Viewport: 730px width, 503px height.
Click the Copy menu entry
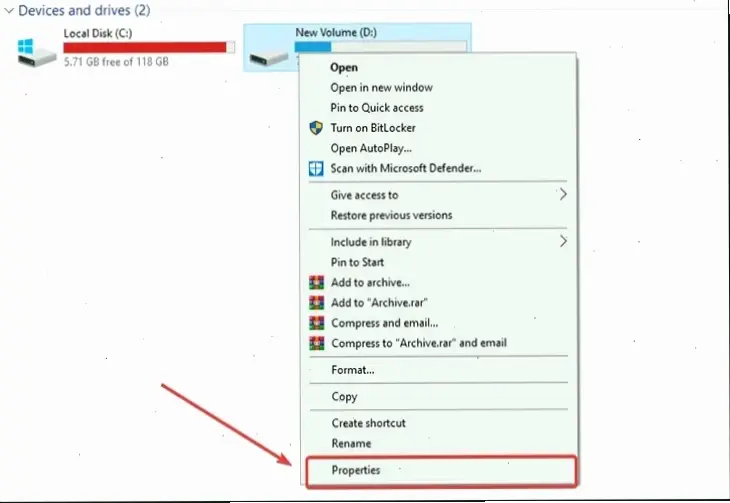pos(344,397)
